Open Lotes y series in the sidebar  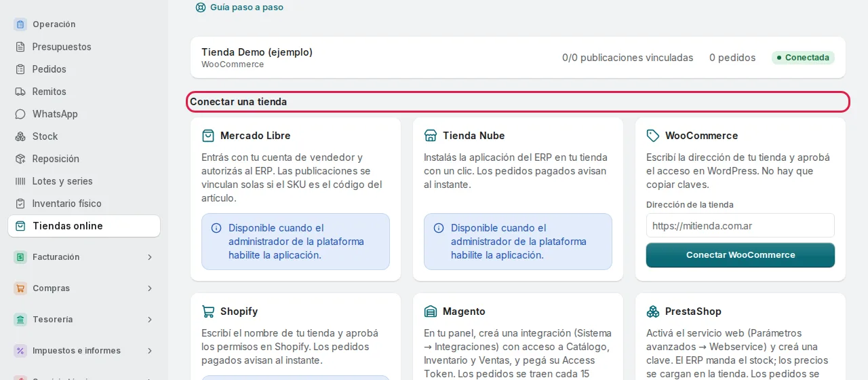pyautogui.click(x=84, y=181)
